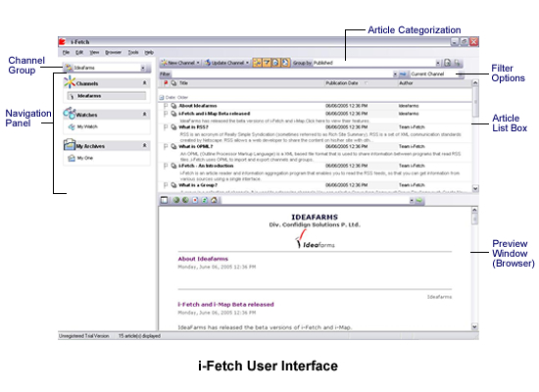This screenshot has width=539, height=392.
Task: Collapse the Channels section in navigation
Action: [x=145, y=83]
